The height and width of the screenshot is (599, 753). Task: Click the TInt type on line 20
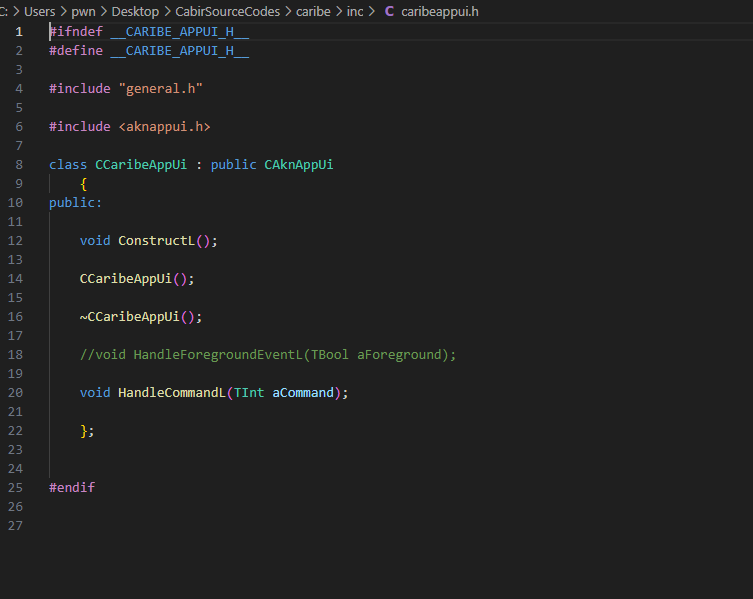click(x=249, y=392)
